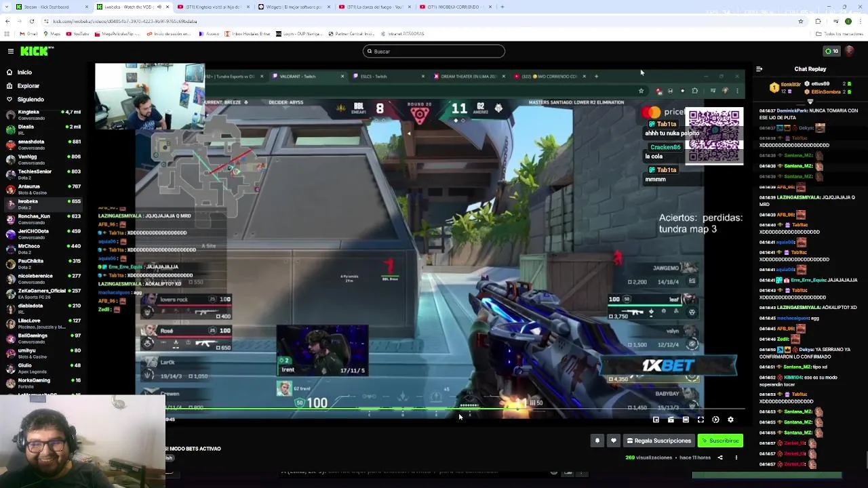The height and width of the screenshot is (488, 868).
Task: Open the browser extensions puzzle icon
Action: [x=818, y=21]
